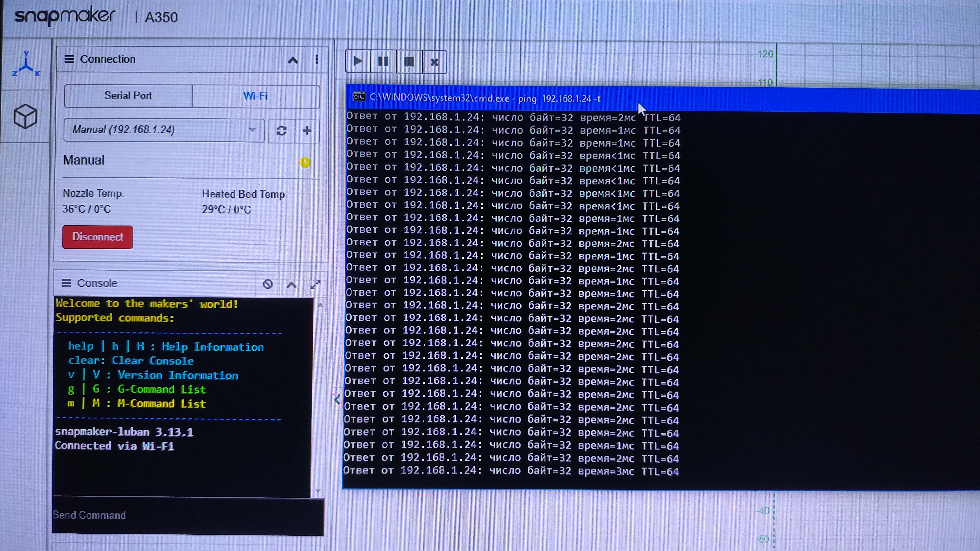
Task: Click the Nozzle Temp. 36°C / 0°C reading
Action: click(94, 201)
